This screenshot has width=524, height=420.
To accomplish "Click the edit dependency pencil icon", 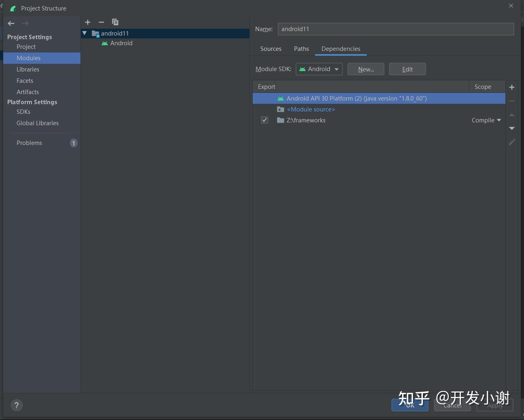I will point(512,142).
